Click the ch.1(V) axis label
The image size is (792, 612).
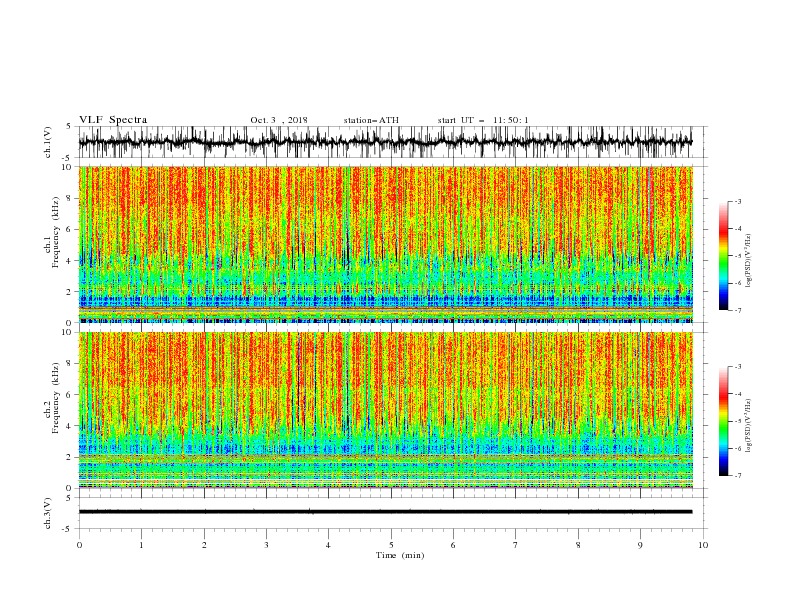[x=48, y=142]
